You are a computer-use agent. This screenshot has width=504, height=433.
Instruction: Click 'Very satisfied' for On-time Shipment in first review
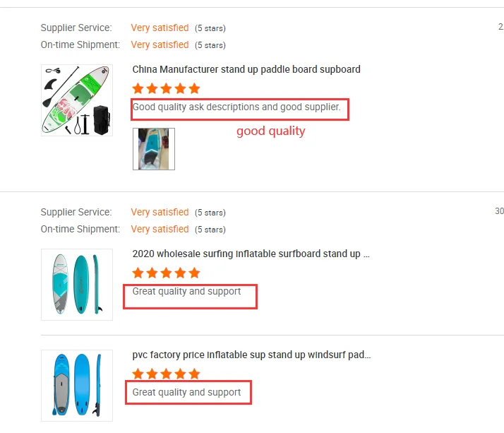point(160,45)
